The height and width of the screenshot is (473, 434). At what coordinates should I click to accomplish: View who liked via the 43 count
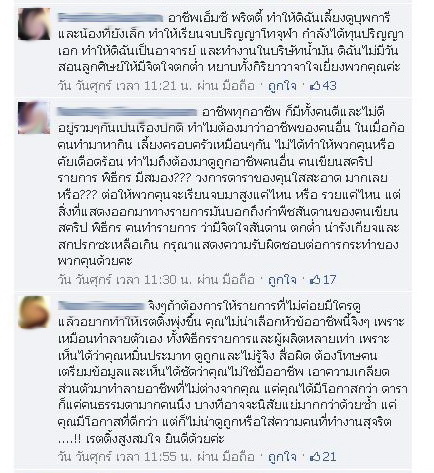(329, 86)
